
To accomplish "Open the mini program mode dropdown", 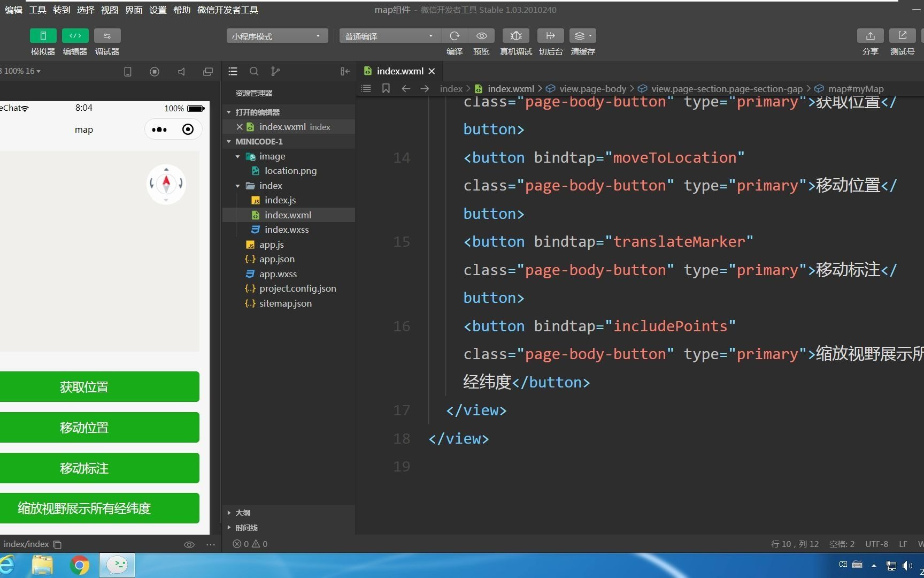I will click(277, 36).
